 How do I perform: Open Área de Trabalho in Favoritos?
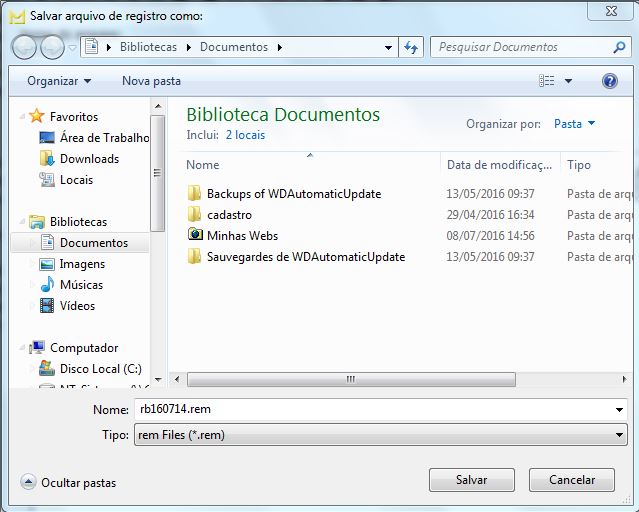tap(104, 138)
